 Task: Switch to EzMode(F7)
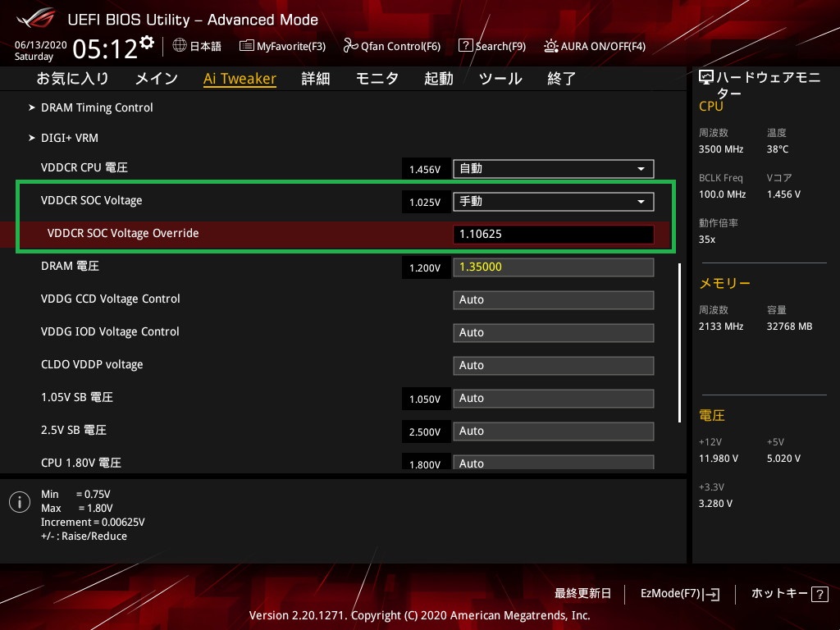680,594
